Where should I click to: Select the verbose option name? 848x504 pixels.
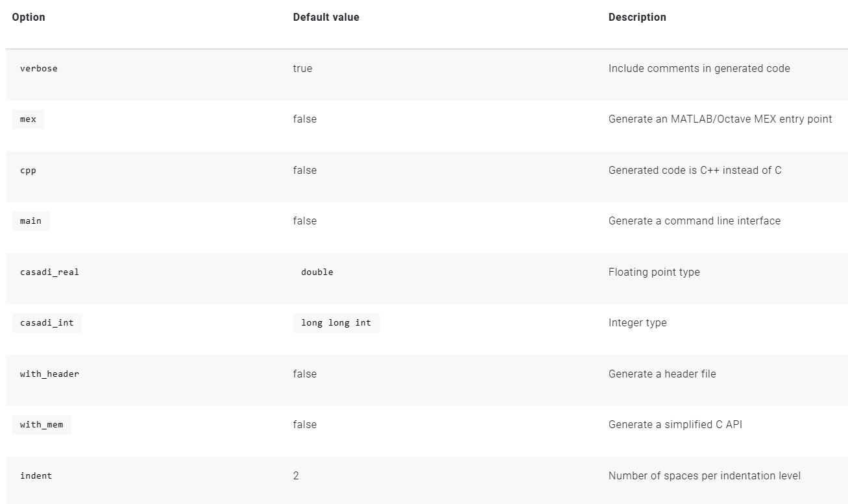click(38, 69)
